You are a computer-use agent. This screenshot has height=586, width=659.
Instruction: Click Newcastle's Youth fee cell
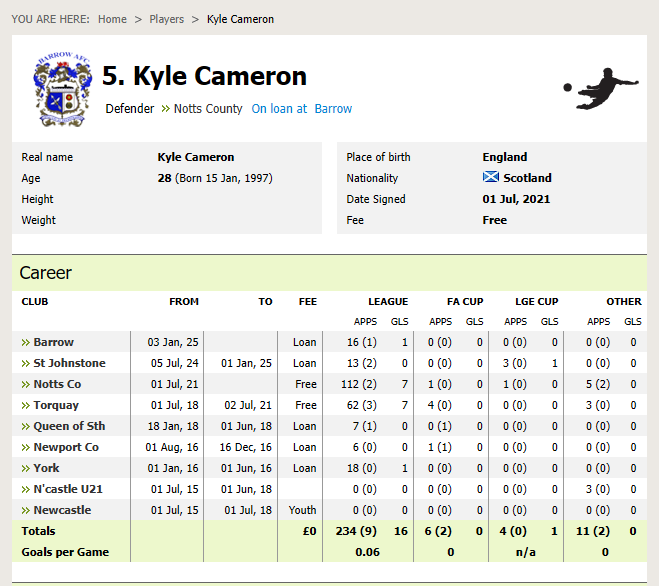(302, 510)
